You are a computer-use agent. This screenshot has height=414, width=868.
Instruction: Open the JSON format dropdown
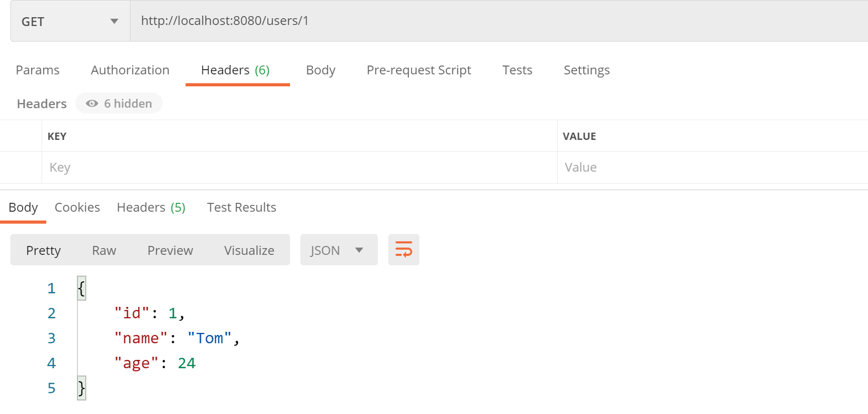339,250
